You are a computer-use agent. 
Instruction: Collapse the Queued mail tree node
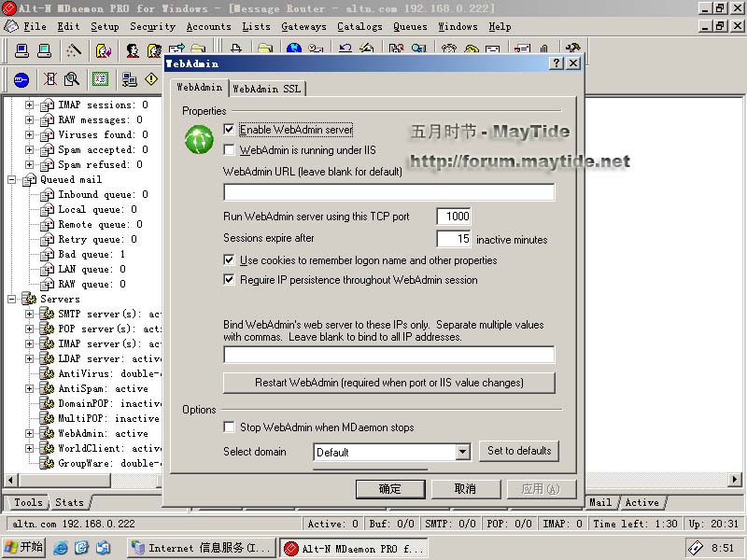pos(13,179)
